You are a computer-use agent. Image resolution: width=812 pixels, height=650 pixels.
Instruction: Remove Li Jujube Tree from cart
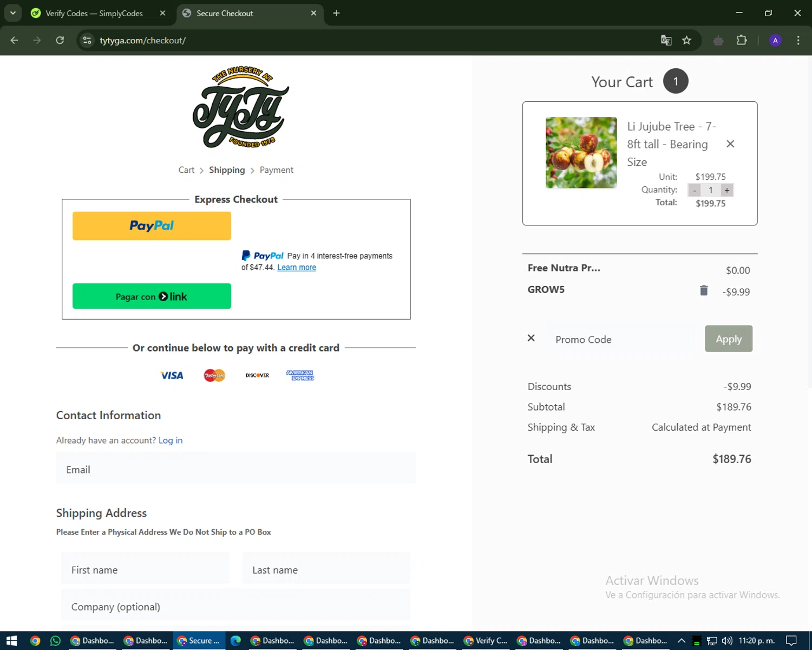coord(730,144)
